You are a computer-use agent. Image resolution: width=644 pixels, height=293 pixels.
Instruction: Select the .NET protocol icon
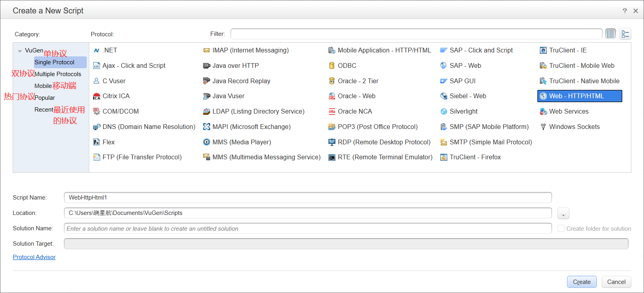click(96, 50)
